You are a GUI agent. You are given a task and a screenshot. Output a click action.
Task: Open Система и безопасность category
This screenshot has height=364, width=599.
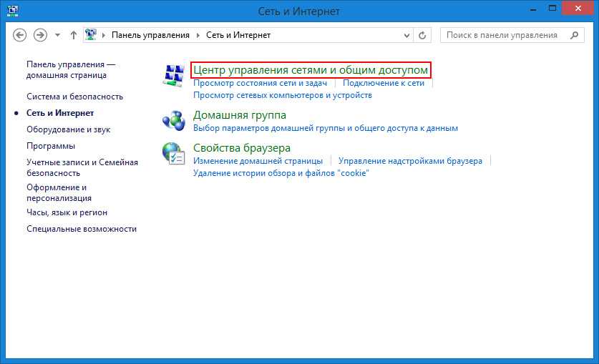74,97
